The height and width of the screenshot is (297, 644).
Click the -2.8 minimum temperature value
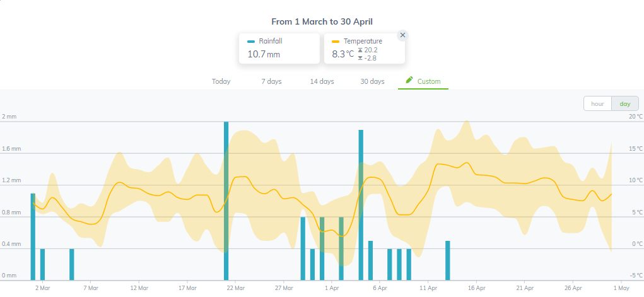click(x=370, y=59)
